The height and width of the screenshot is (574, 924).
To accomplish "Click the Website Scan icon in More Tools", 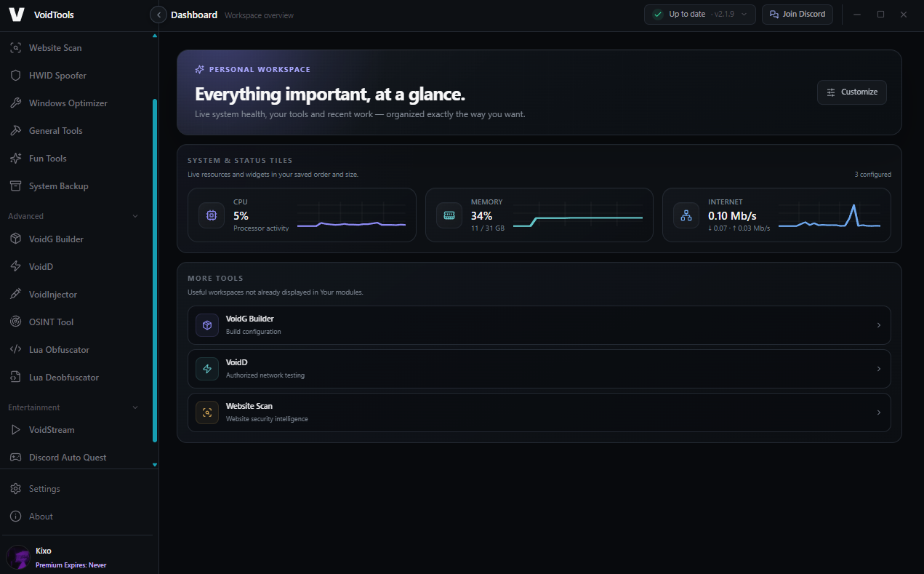I will [x=207, y=412].
